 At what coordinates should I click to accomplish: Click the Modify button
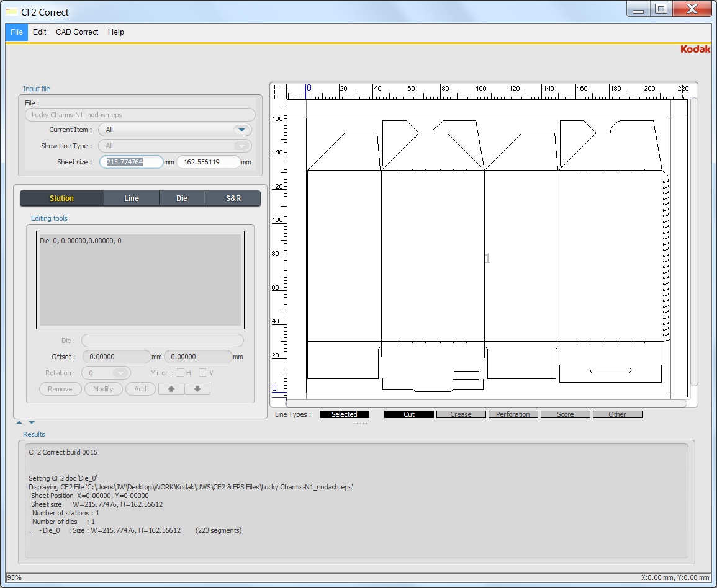103,389
